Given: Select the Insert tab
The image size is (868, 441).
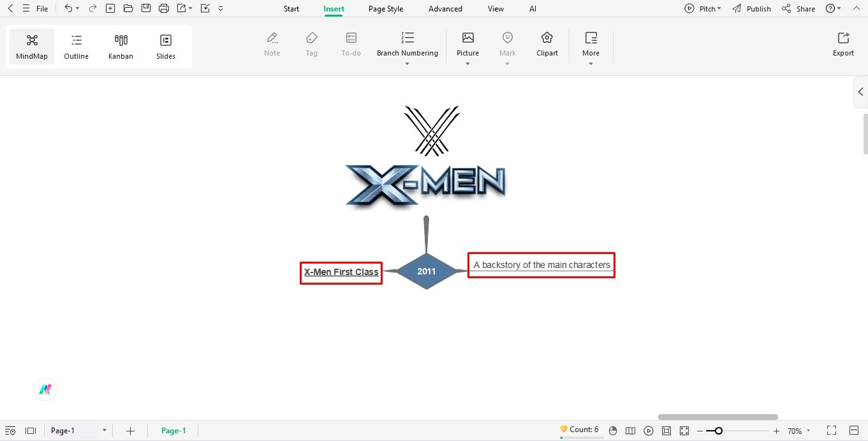Looking at the screenshot, I should (334, 9).
